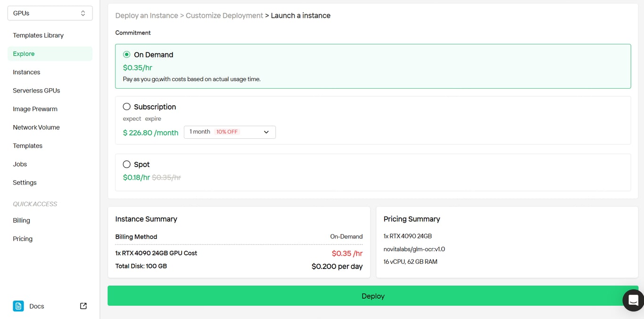Screen dimensions: 644x319
Task: Open Network Volume page
Action: click(36, 127)
